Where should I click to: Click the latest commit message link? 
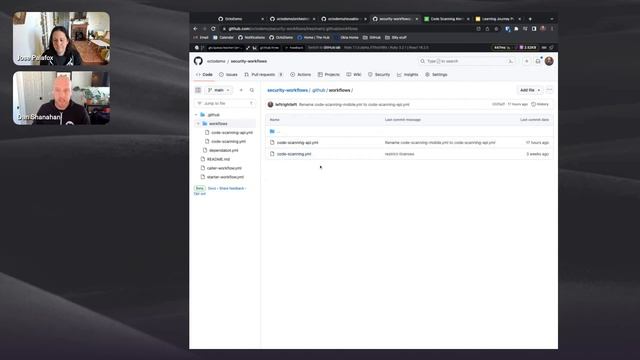click(x=354, y=104)
